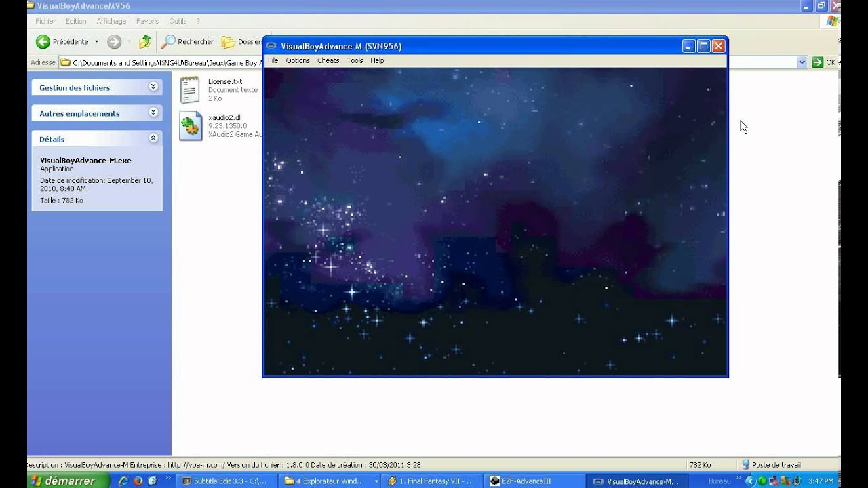Viewport: 868px width, 488px height.
Task: Open the ? help menu in Explorer
Action: point(198,21)
